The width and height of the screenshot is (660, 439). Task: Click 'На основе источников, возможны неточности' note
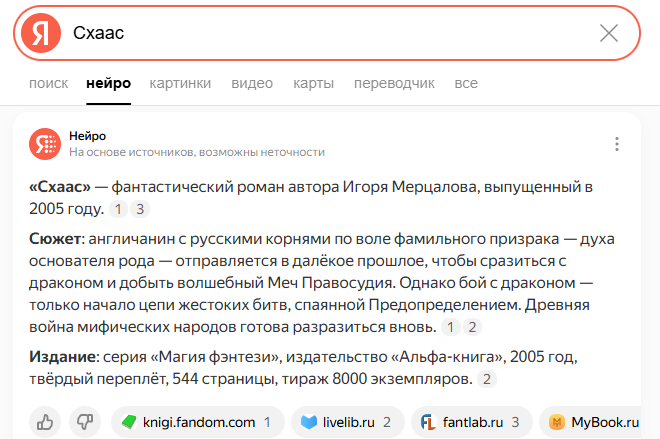197,152
